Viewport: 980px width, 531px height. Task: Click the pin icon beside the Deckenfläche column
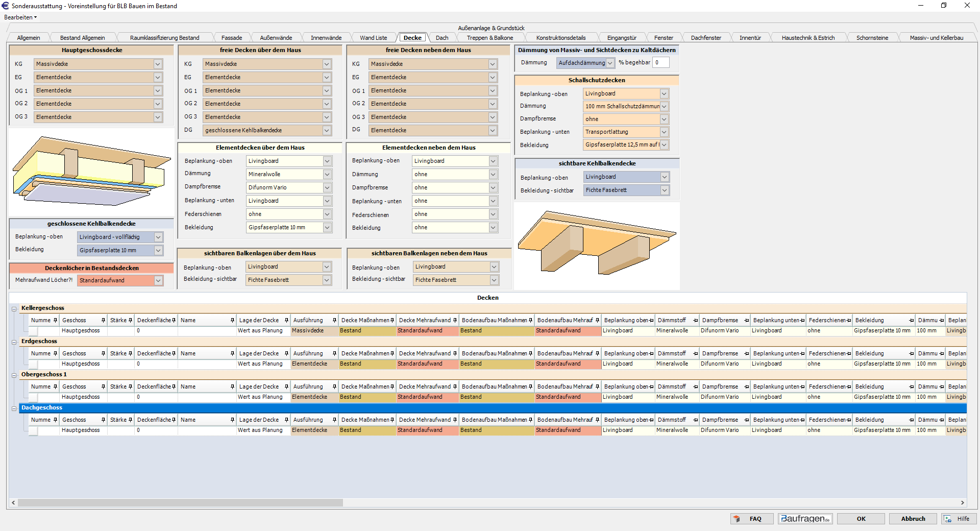(x=174, y=320)
